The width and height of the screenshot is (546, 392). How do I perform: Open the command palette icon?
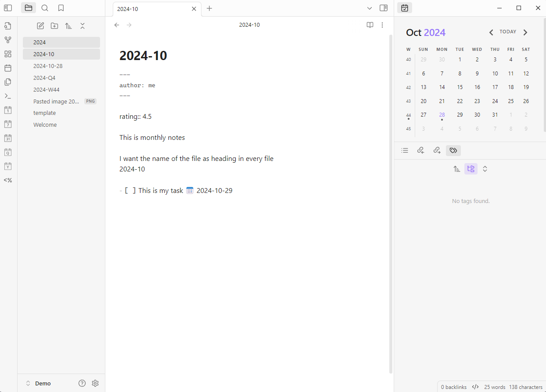8,96
